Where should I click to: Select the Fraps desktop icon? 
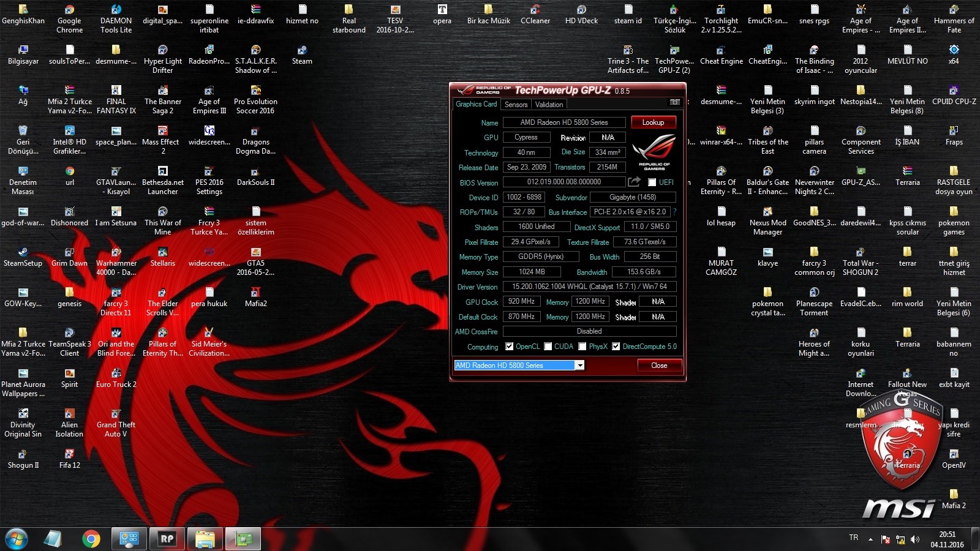(954, 135)
